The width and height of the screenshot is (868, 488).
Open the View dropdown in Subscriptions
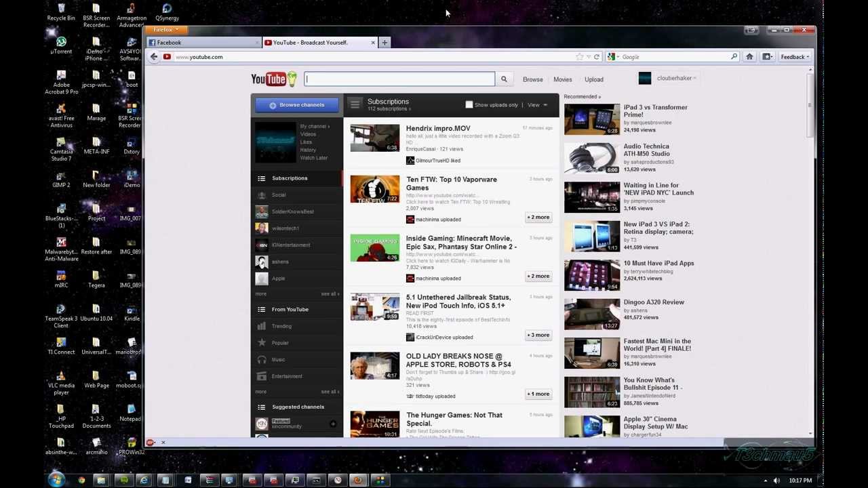click(537, 105)
